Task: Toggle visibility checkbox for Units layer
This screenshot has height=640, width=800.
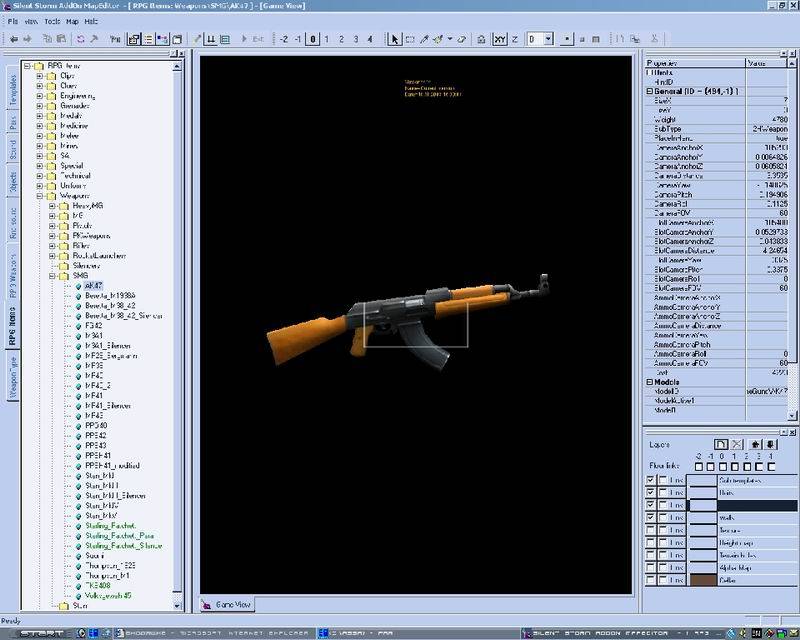Action: pos(652,493)
